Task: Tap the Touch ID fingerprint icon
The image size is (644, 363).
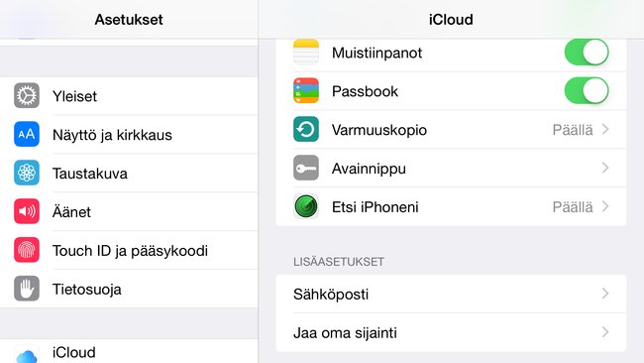Action: (27, 250)
